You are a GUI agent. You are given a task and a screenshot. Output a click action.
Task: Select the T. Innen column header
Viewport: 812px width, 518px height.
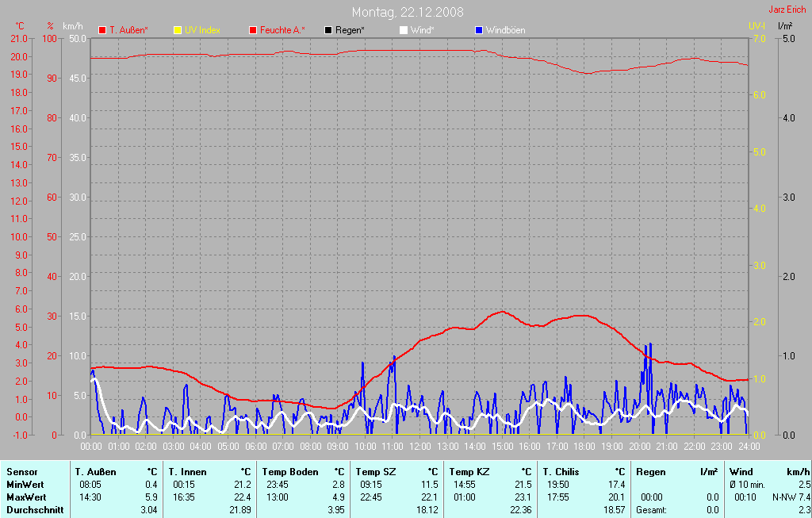coord(187,472)
